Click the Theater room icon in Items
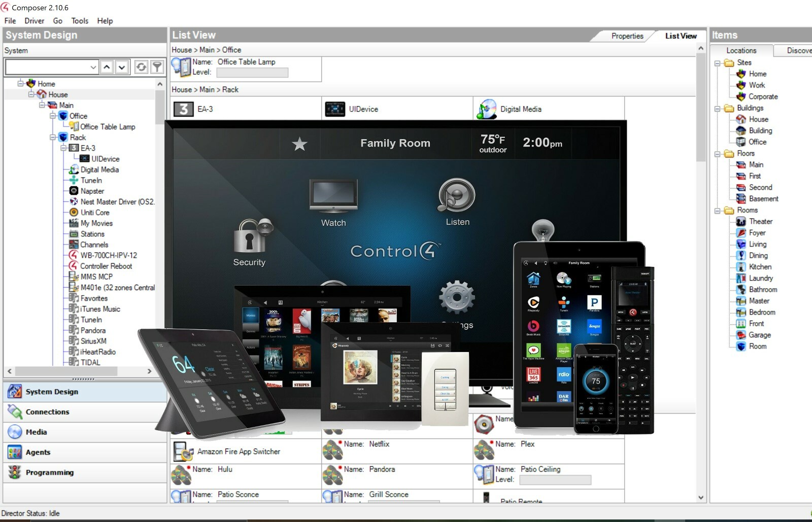 (741, 222)
